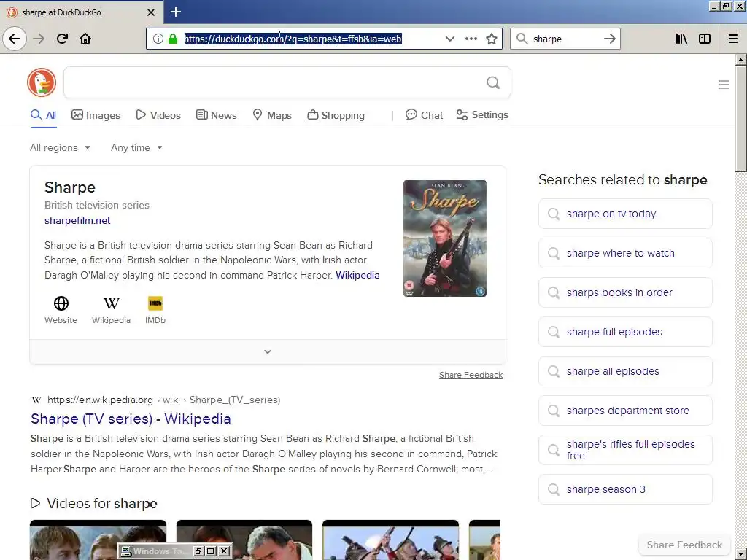Show site information icon in address bar
The image size is (747, 560).
[x=158, y=39]
